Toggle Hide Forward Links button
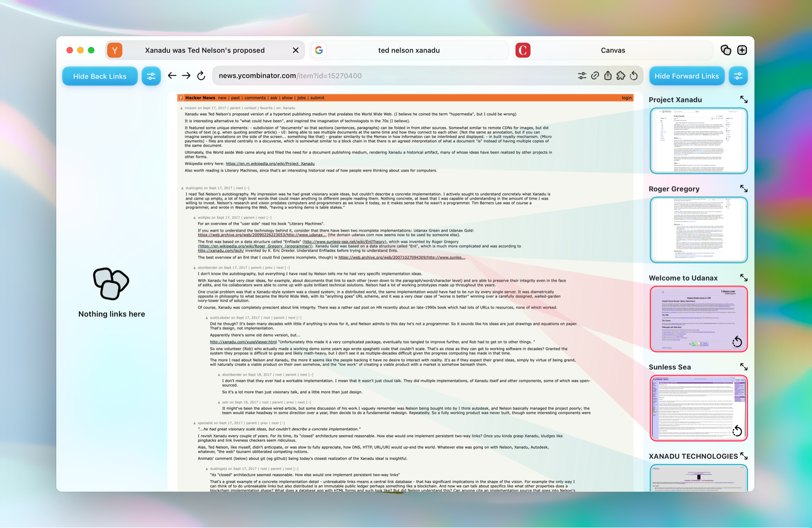 point(686,76)
